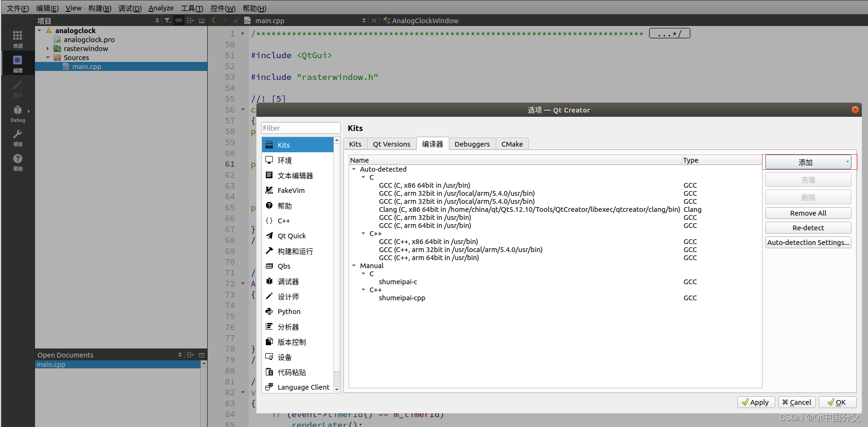Click inside the Filter input field
Viewport: 868px width, 427px height.
point(300,128)
